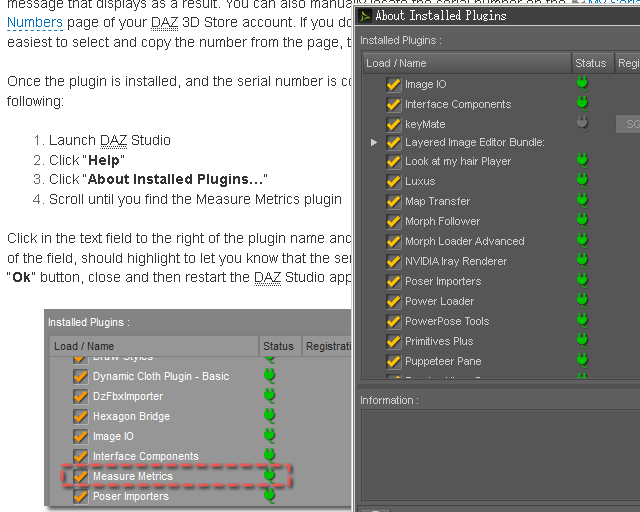Image resolution: width=640 pixels, height=512 pixels.
Task: Click the NVIDIA Iray Renderer status plug
Action: click(x=582, y=260)
